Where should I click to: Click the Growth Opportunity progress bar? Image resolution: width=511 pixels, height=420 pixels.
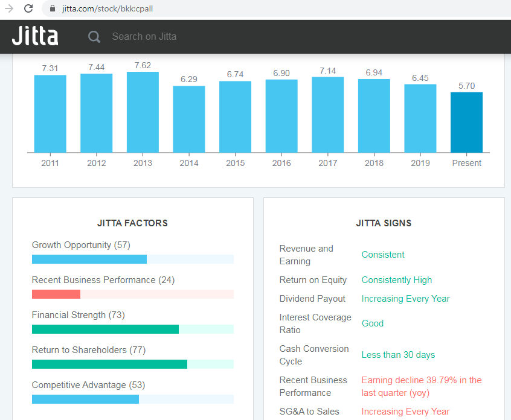coord(133,259)
